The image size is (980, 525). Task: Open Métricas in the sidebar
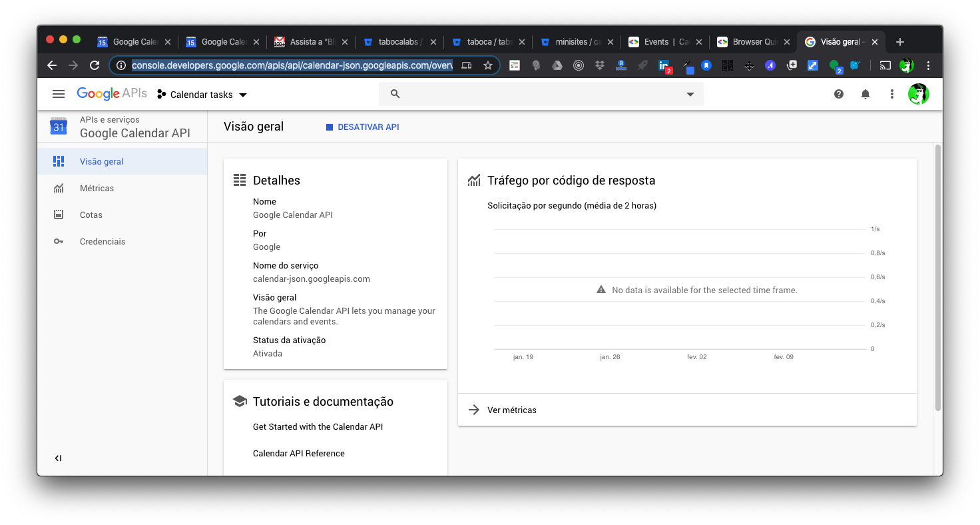[x=122, y=188]
